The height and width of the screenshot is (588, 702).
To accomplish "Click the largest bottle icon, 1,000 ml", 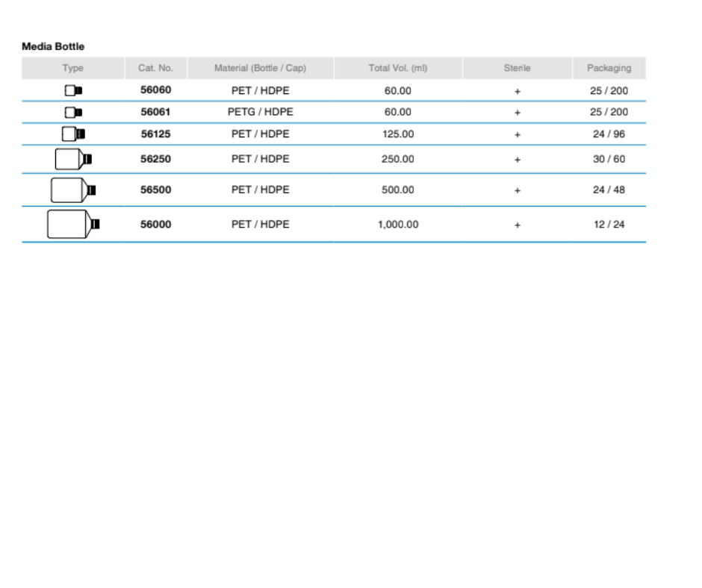I will 73,224.
